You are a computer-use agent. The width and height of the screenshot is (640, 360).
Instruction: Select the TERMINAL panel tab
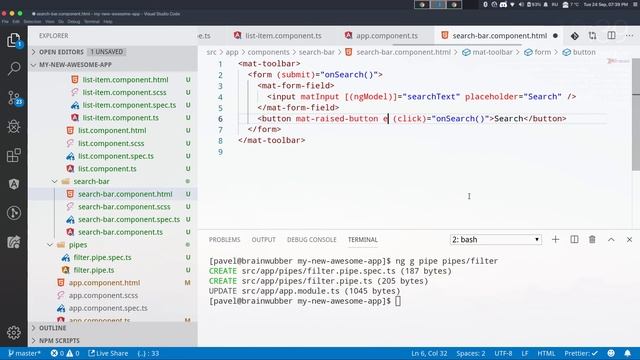362,240
